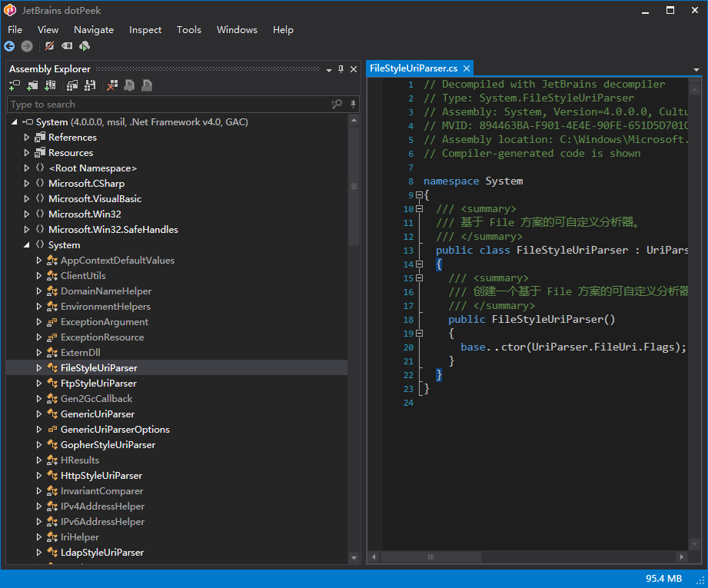Toggle code folding at line 14 class brace

(419, 264)
